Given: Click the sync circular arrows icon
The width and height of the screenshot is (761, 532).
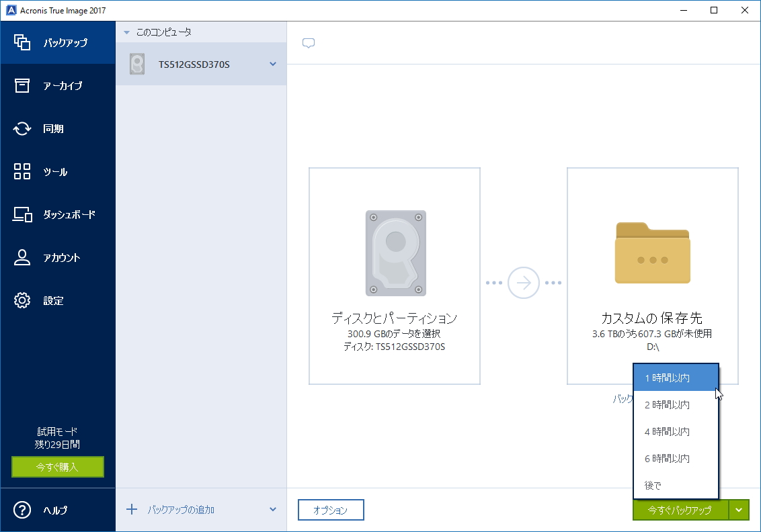Looking at the screenshot, I should click(22, 128).
